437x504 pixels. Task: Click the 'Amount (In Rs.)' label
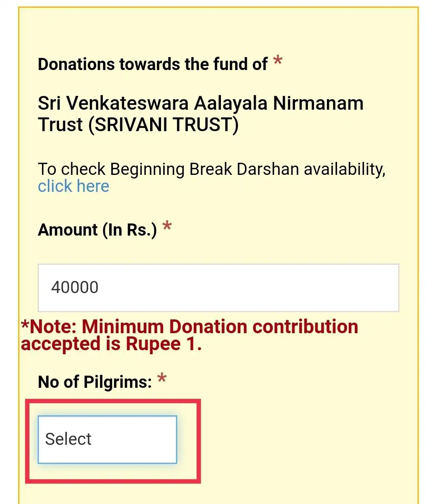97,230
